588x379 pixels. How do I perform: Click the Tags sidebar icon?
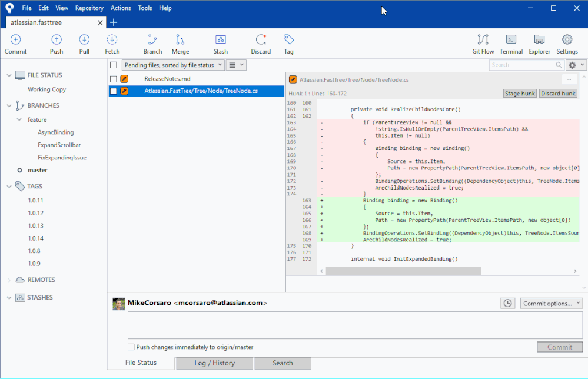click(x=20, y=187)
